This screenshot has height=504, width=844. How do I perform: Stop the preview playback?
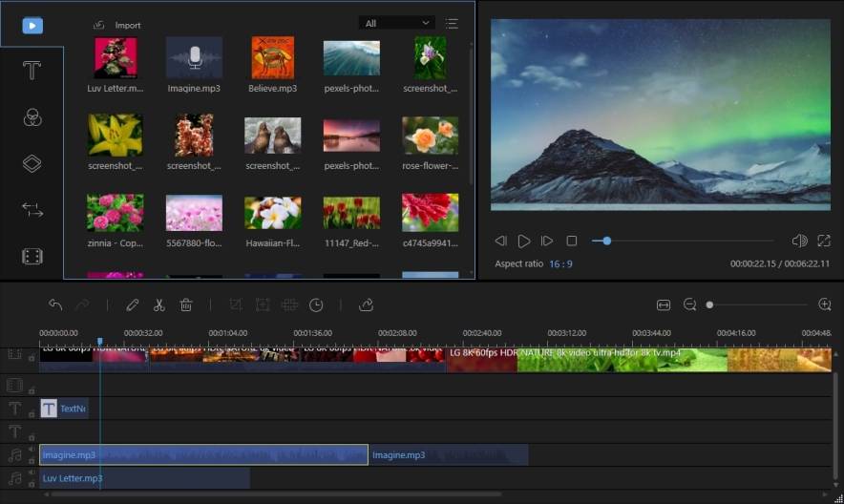571,241
